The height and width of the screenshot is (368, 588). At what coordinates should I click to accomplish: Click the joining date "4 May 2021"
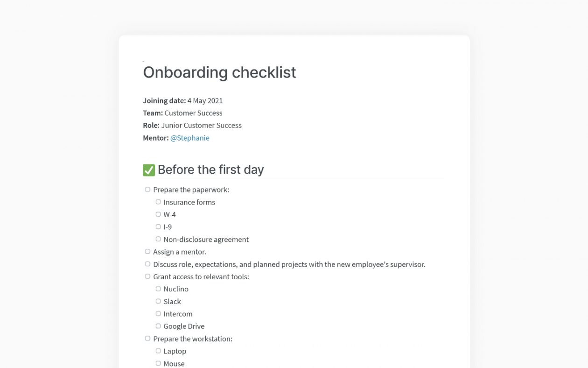[x=205, y=100]
